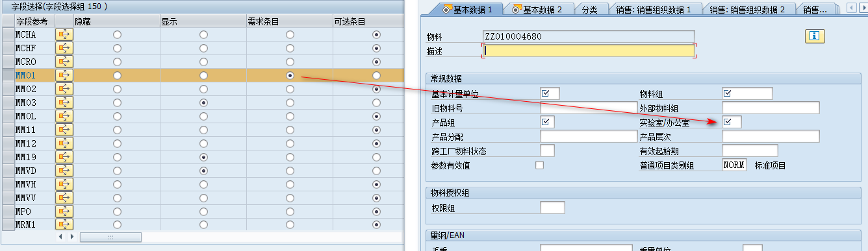This screenshot has width=868, height=251.
Task: Select the 隐藏 radio button for MM01
Action: [x=117, y=75]
